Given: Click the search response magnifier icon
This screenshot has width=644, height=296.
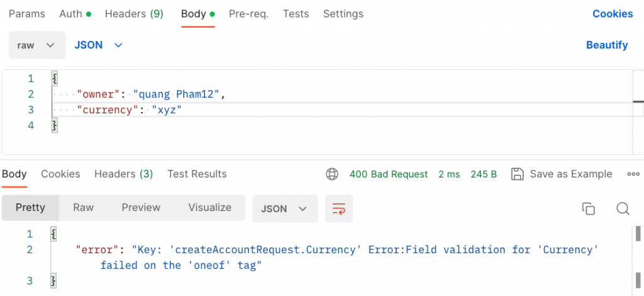Looking at the screenshot, I should click(x=623, y=208).
